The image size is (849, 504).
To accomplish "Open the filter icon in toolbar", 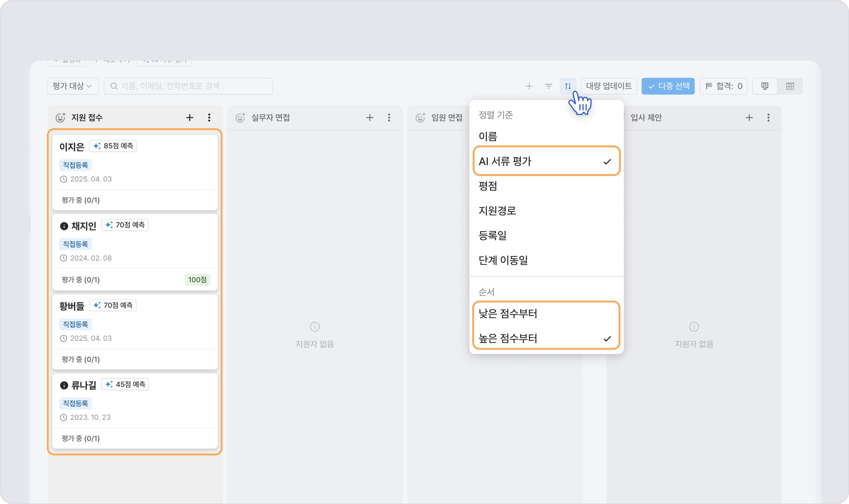I will [x=549, y=86].
